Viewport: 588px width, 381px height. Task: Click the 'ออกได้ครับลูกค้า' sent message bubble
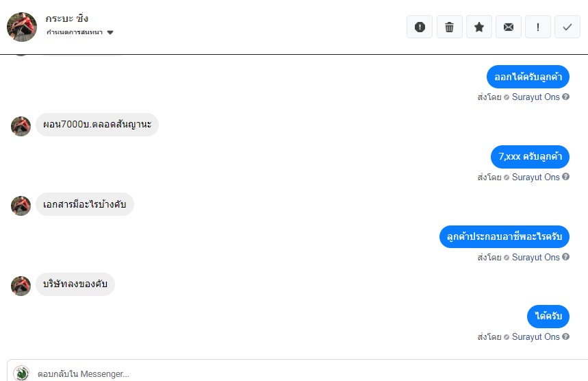pos(528,77)
